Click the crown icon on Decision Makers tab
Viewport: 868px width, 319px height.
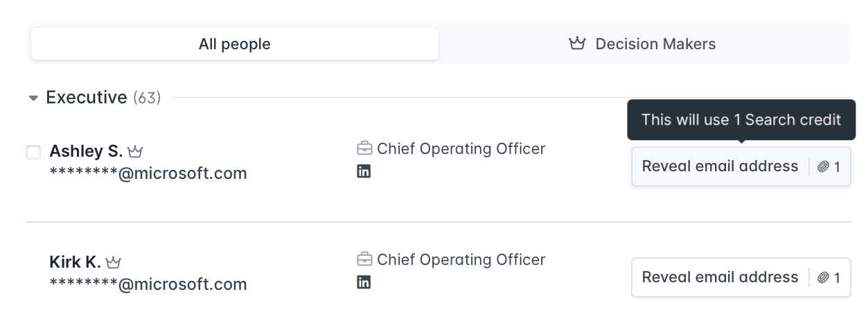click(577, 44)
